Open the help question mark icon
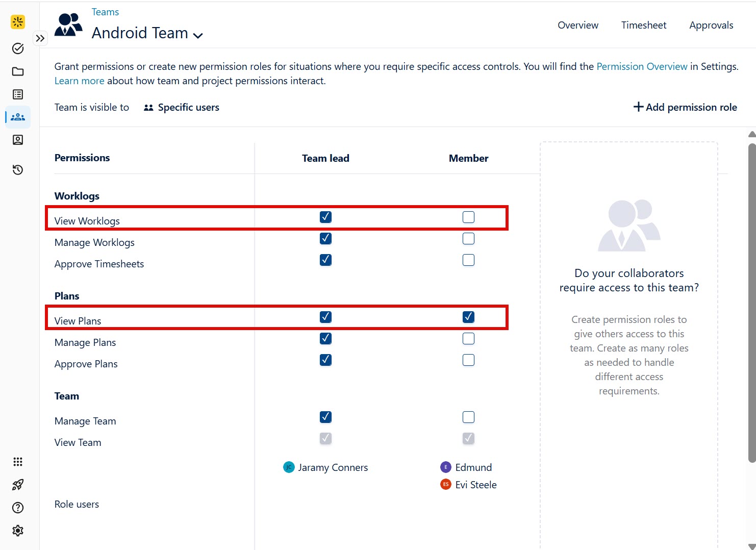 (x=17, y=508)
